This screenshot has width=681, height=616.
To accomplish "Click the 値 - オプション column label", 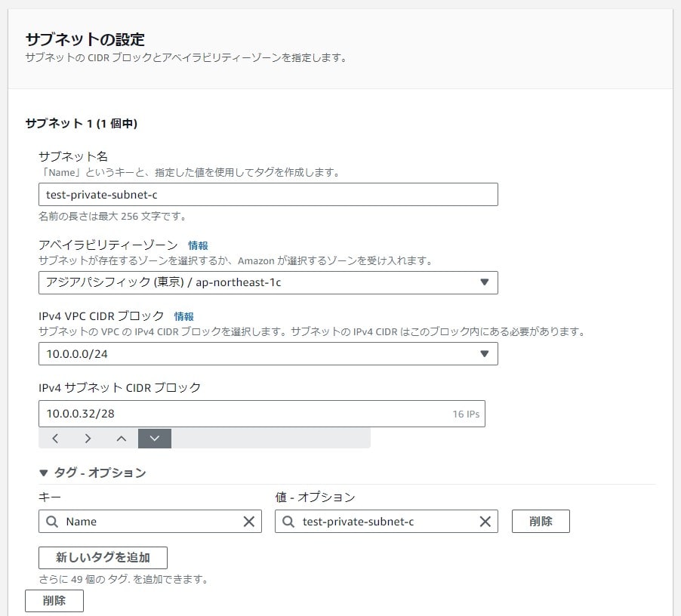I will tap(316, 497).
